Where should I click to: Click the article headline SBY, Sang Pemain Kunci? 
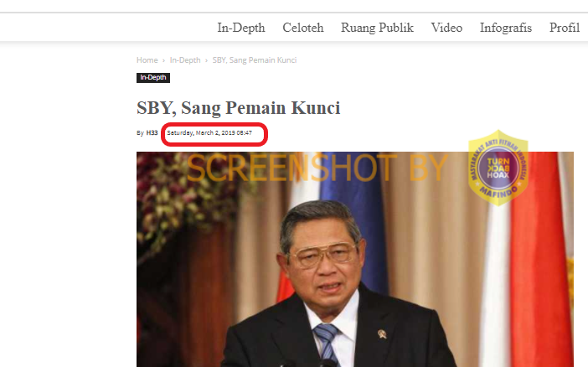238,108
